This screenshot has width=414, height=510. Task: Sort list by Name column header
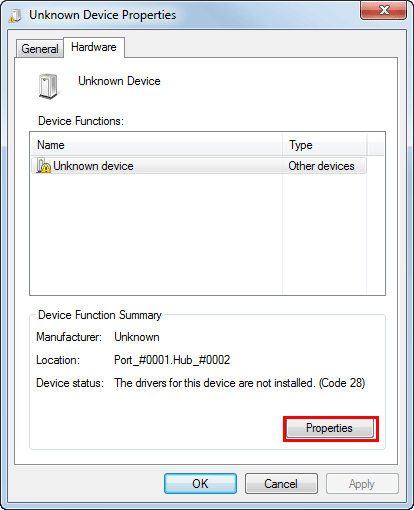157,145
